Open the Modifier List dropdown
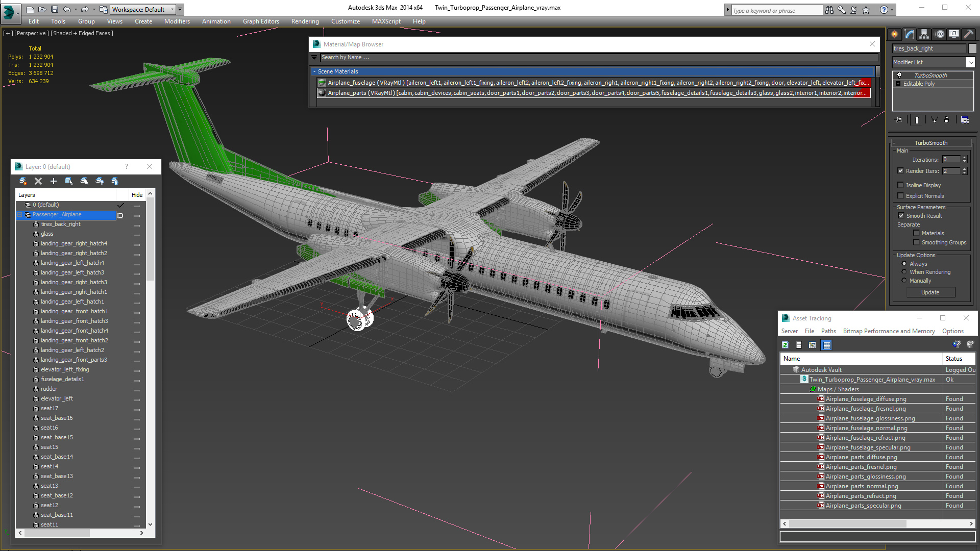Image resolution: width=980 pixels, height=551 pixels. pyautogui.click(x=970, y=62)
